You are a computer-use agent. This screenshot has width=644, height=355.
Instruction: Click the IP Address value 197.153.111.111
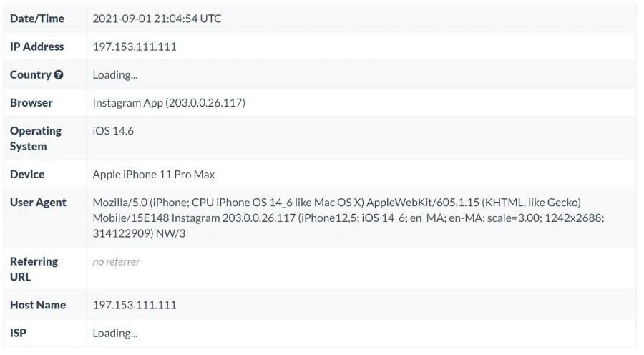(x=135, y=47)
